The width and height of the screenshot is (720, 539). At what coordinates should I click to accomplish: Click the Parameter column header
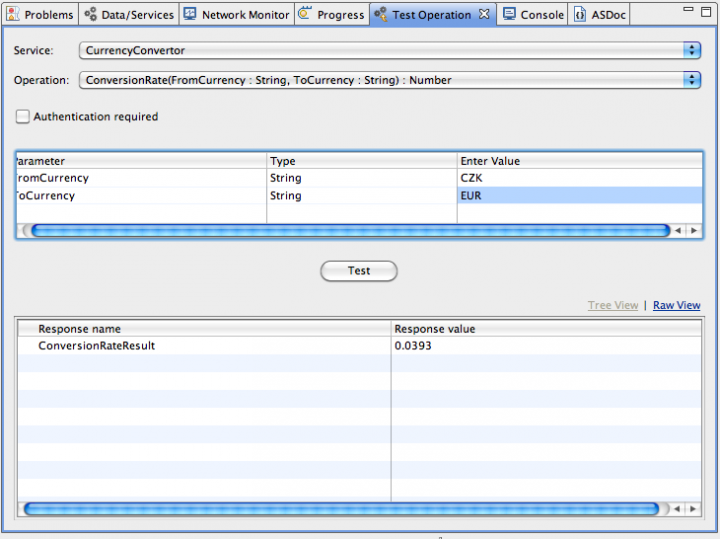141,161
